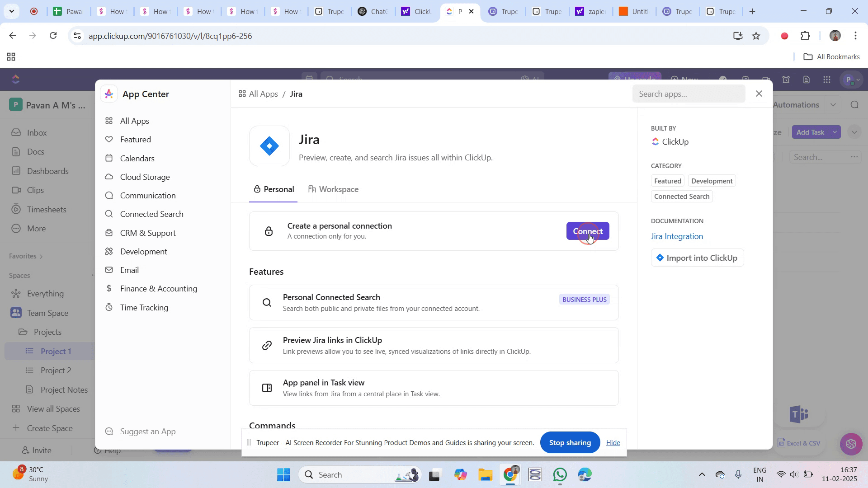
Task: Click Import into ClickUp button
Action: [697, 258]
